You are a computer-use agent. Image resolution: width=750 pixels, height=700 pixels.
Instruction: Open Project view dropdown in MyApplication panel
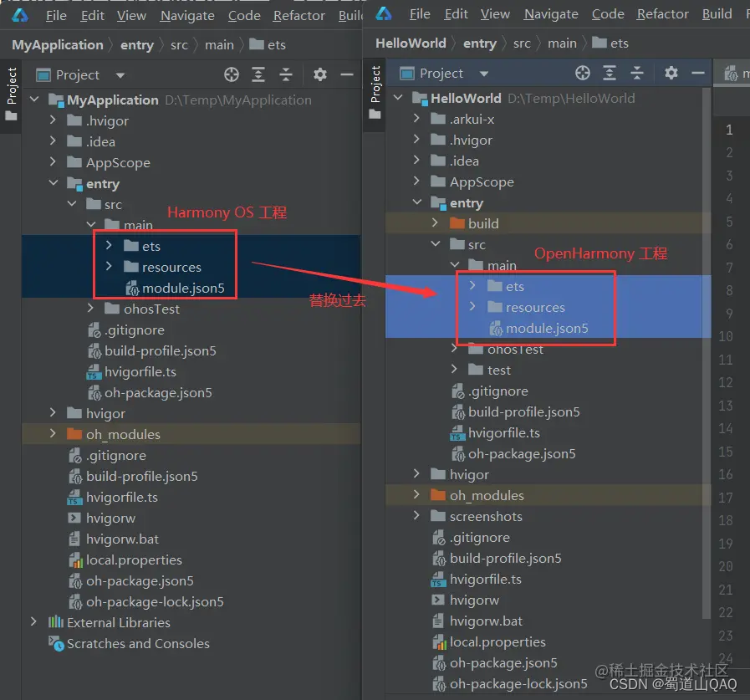pos(120,75)
